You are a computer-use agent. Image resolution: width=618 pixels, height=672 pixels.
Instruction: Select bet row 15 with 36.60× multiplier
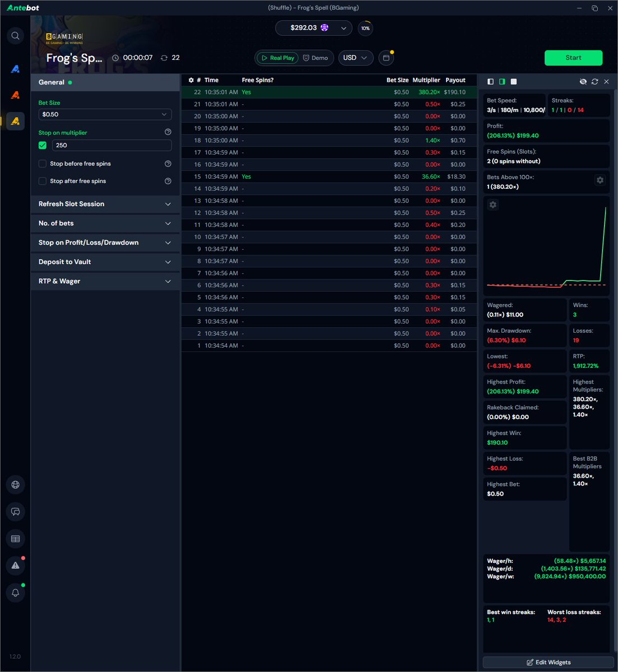pyautogui.click(x=329, y=177)
